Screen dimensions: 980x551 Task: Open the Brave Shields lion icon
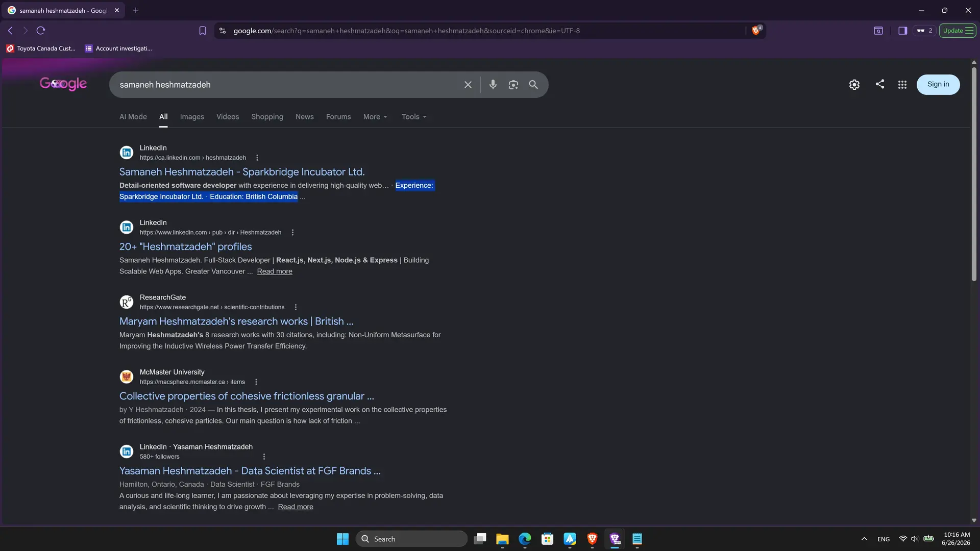coord(756,31)
